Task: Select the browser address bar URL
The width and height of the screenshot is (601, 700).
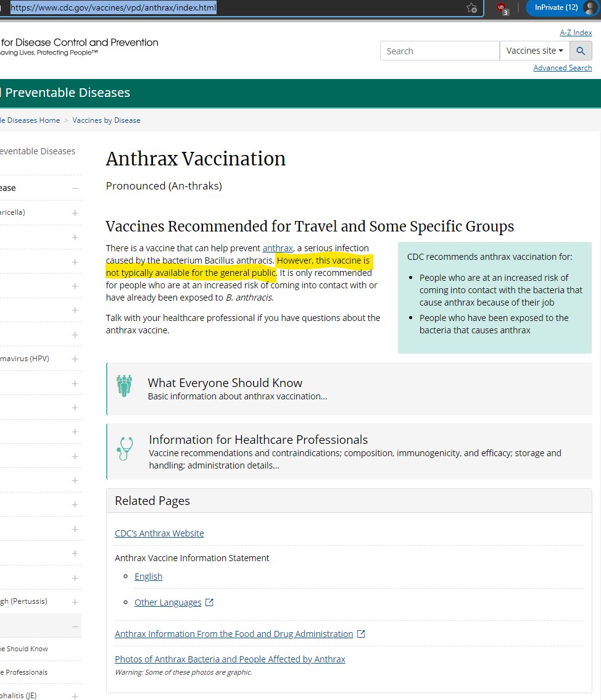Action: pyautogui.click(x=114, y=7)
